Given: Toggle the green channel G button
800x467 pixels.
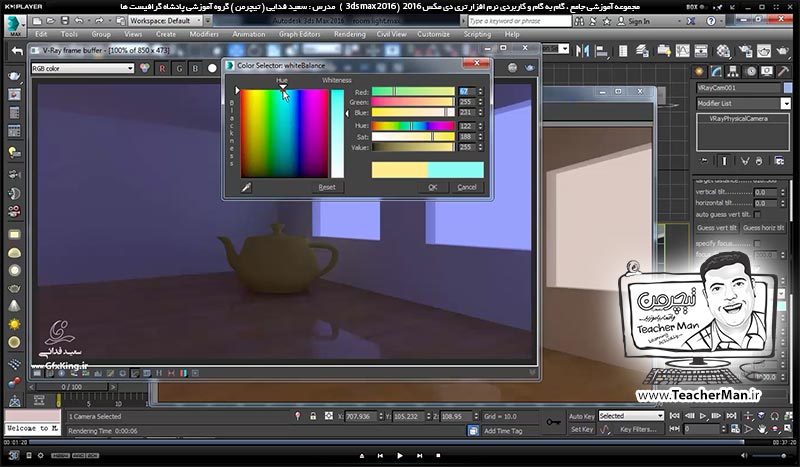Looking at the screenshot, I should (179, 68).
